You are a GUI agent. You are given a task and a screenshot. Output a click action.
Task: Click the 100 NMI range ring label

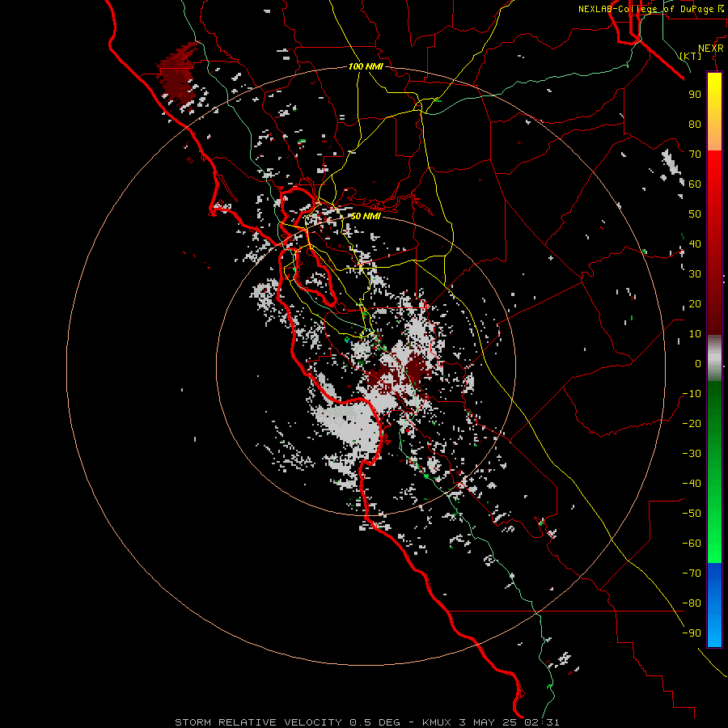pos(366,66)
